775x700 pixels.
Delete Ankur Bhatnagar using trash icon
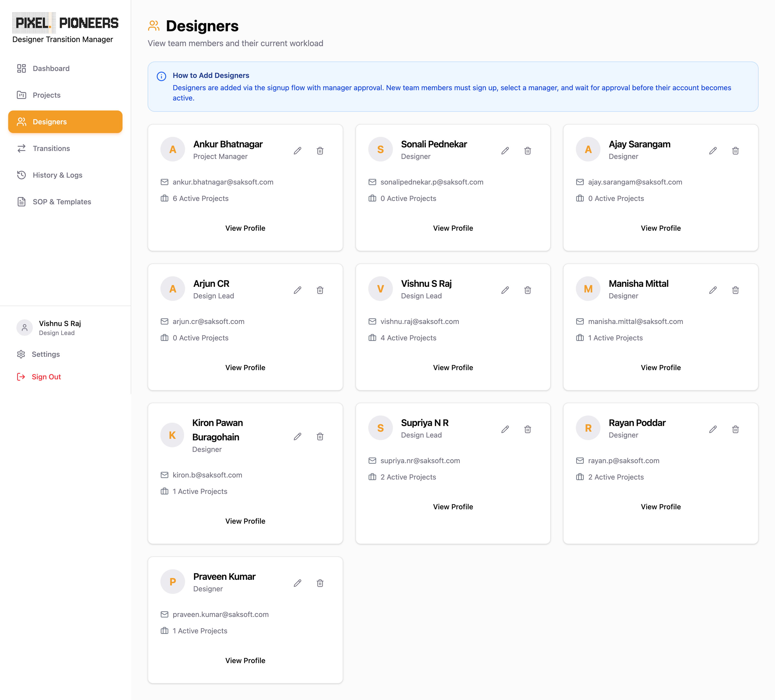[320, 151]
